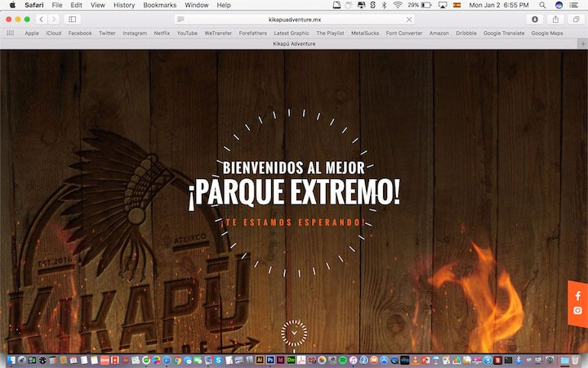The image size is (588, 368).
Task: Show all tabs overview icon
Action: pos(576,19)
